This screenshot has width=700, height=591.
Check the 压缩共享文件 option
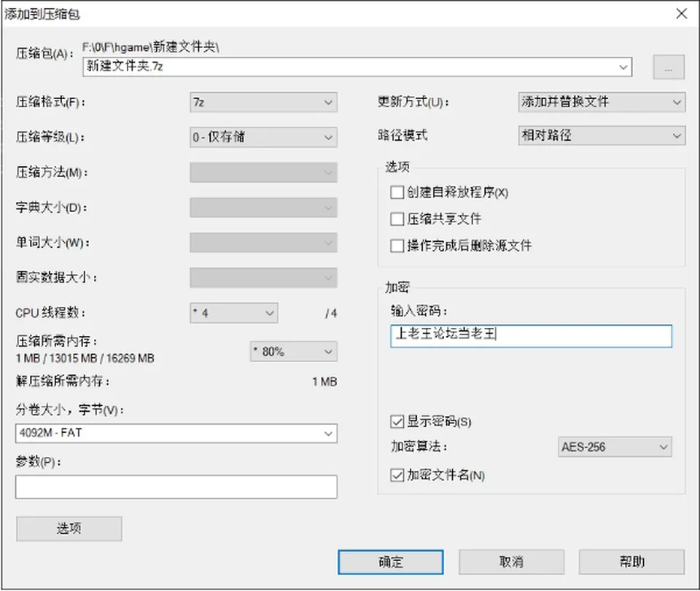[x=397, y=219]
